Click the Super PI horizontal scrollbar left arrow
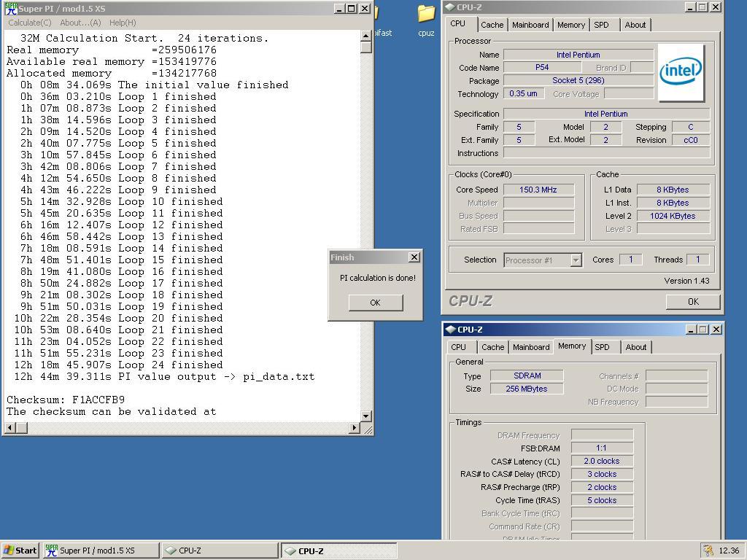The width and height of the screenshot is (747, 560). click(9, 427)
